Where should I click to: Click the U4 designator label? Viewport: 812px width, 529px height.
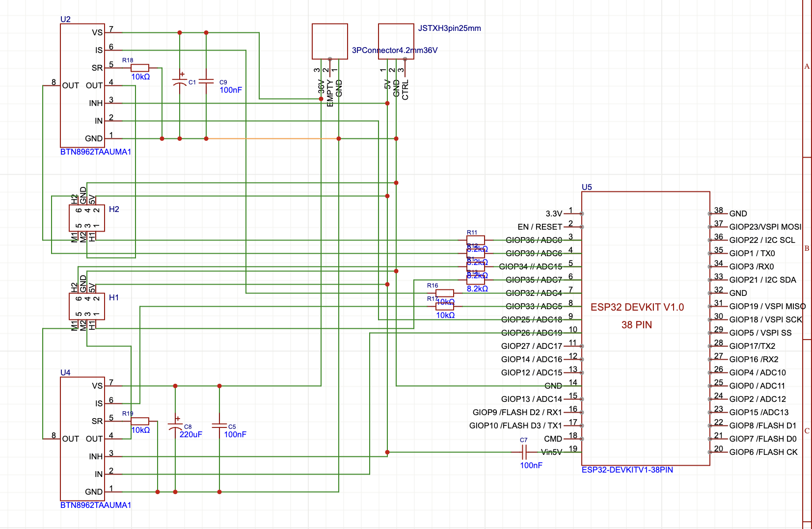[x=65, y=372]
